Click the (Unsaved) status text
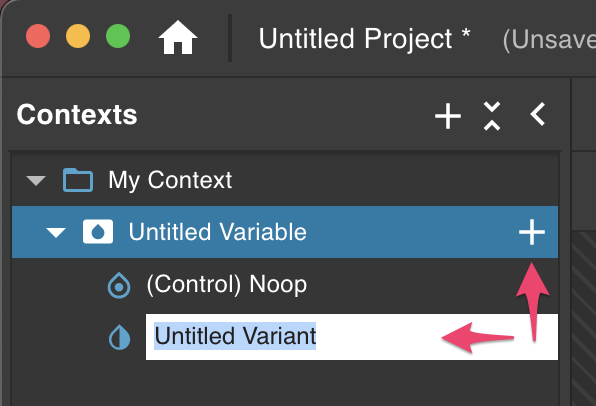This screenshot has width=596, height=406. coord(549,40)
